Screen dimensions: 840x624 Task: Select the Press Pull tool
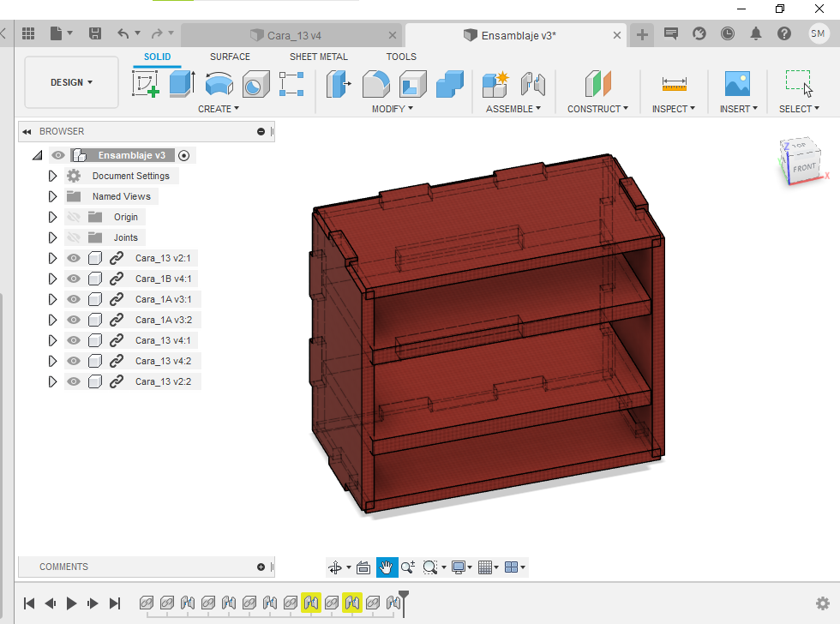tap(339, 84)
